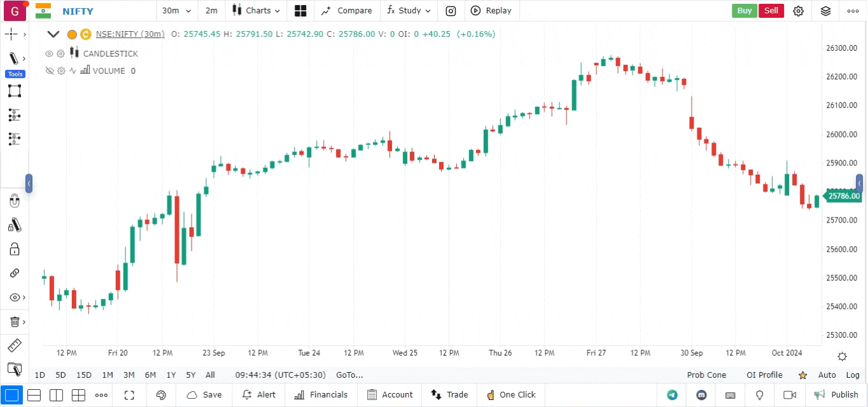Click the NIFTY symbol search field
Screen dimensions: 868x407
pyautogui.click(x=78, y=11)
